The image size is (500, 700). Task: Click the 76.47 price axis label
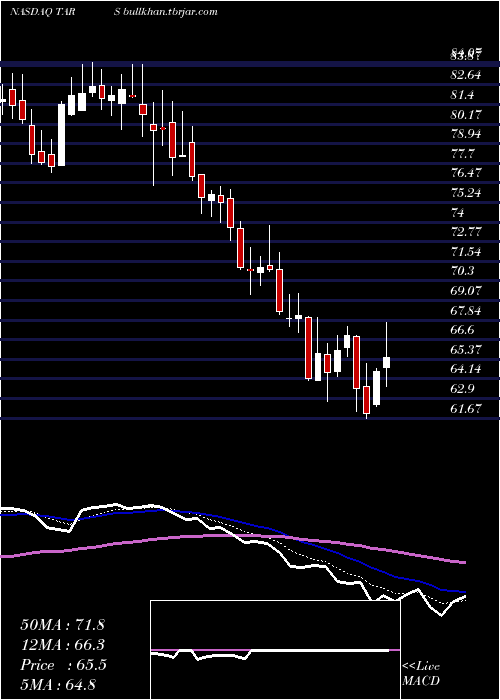click(x=466, y=173)
